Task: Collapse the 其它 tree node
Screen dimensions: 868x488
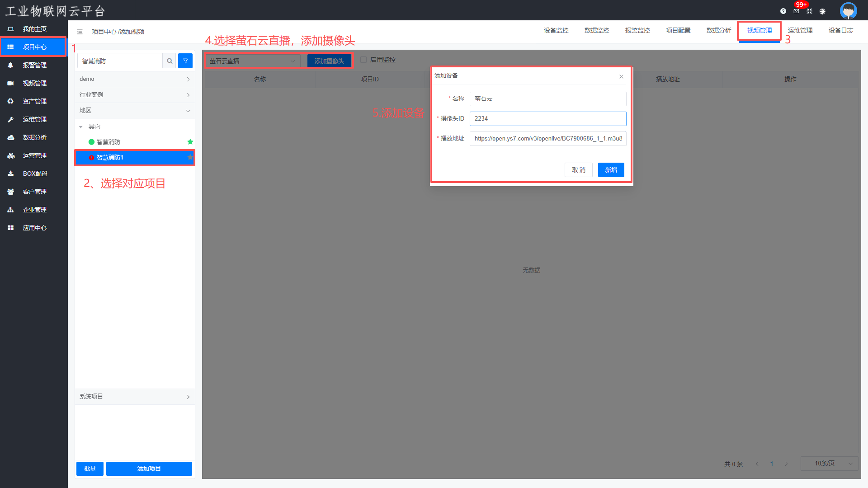Action: (81, 127)
